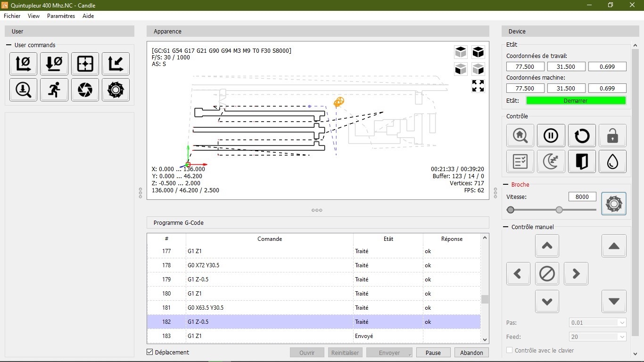644x362 pixels.
Task: Toggle the flood coolant drop icon
Action: point(612,162)
